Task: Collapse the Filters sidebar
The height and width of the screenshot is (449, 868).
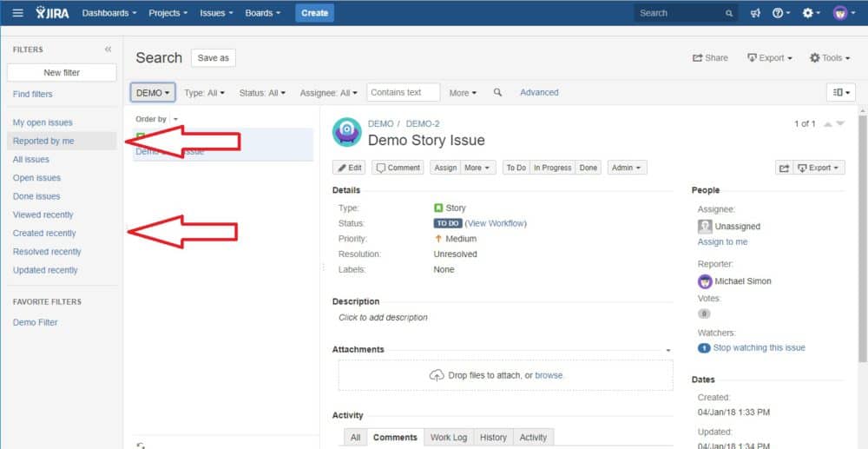Action: [x=108, y=50]
